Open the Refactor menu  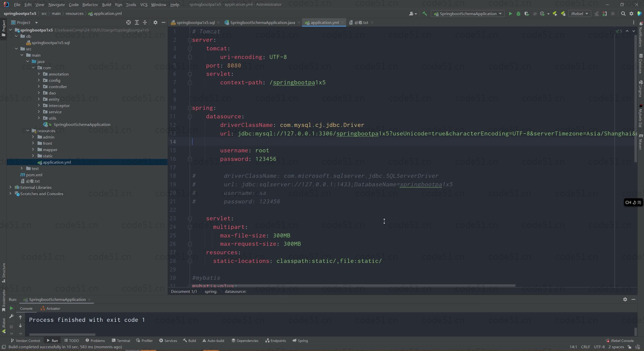click(90, 5)
